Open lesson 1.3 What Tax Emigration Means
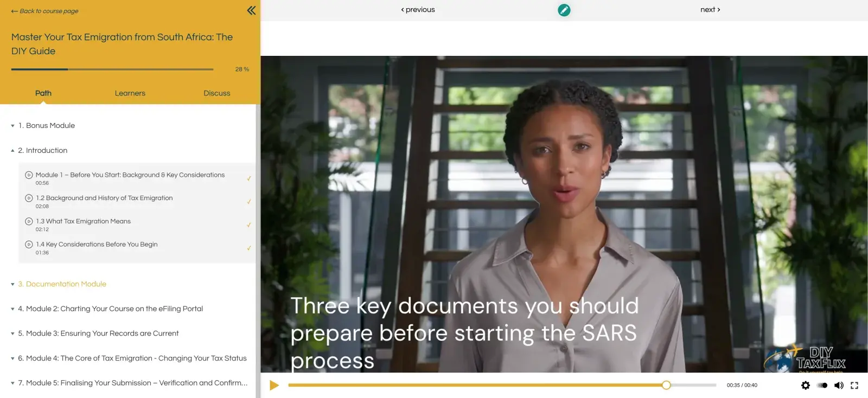868x398 pixels. tap(83, 221)
